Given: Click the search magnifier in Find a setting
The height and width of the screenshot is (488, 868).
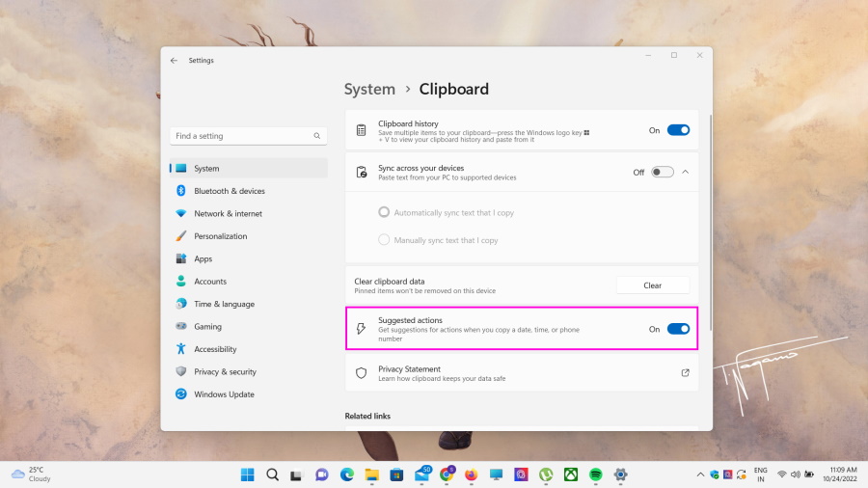Looking at the screenshot, I should pyautogui.click(x=317, y=136).
